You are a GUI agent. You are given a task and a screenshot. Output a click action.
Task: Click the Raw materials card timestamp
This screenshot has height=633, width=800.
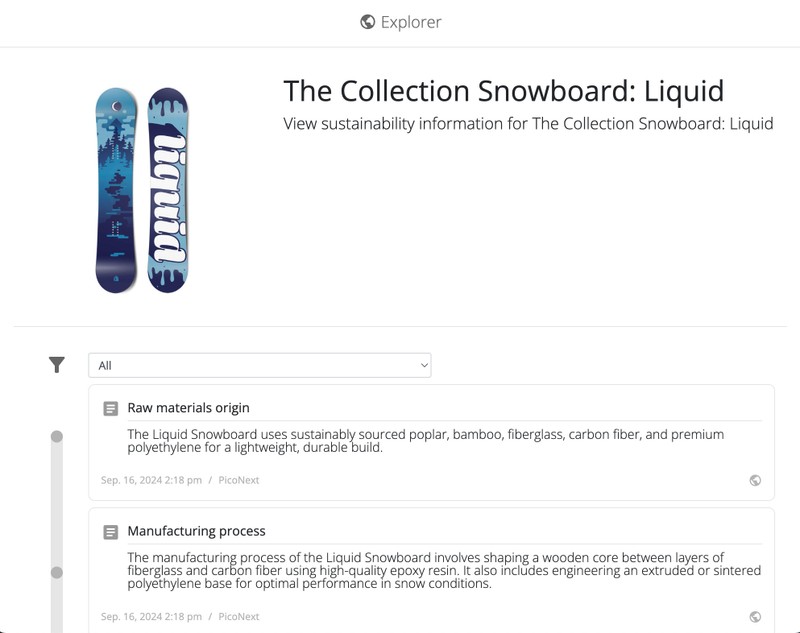tap(151, 480)
